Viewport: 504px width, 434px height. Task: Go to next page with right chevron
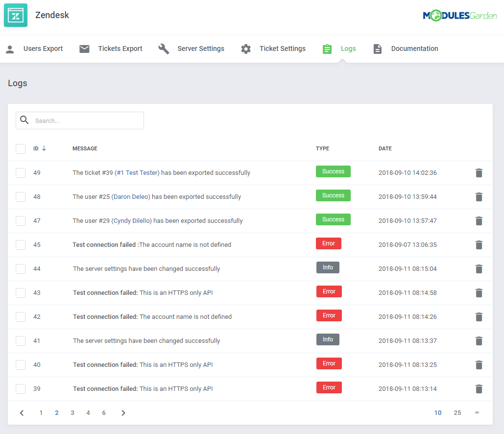(x=123, y=413)
